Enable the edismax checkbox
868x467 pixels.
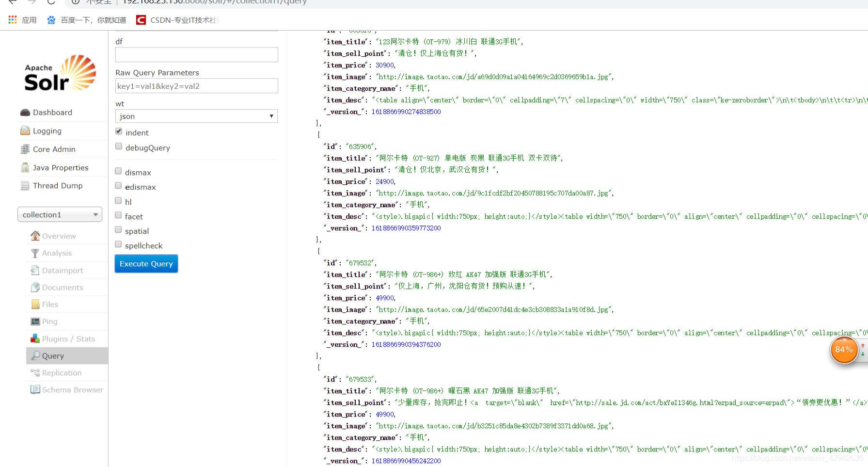click(118, 186)
